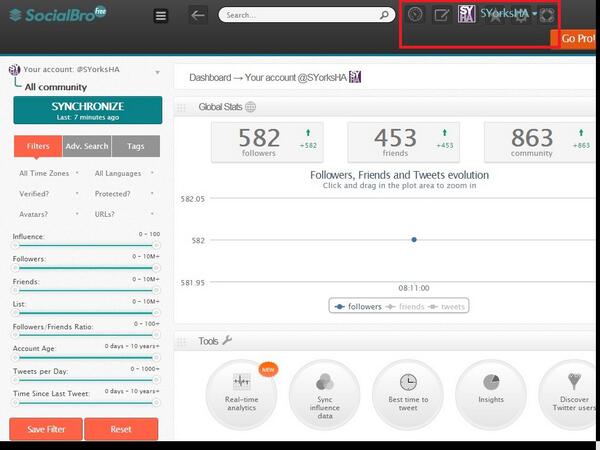Click the SocialBro logo
Viewport: 600px width, 450px height.
57,15
